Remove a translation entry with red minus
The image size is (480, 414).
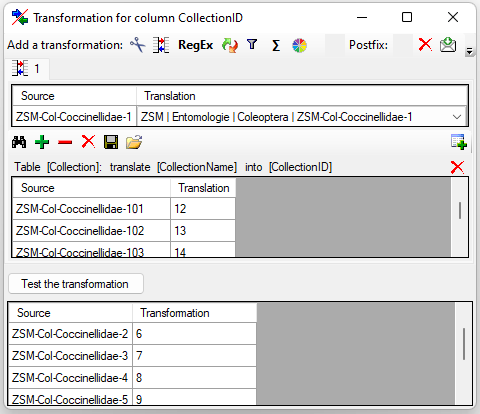coord(65,142)
